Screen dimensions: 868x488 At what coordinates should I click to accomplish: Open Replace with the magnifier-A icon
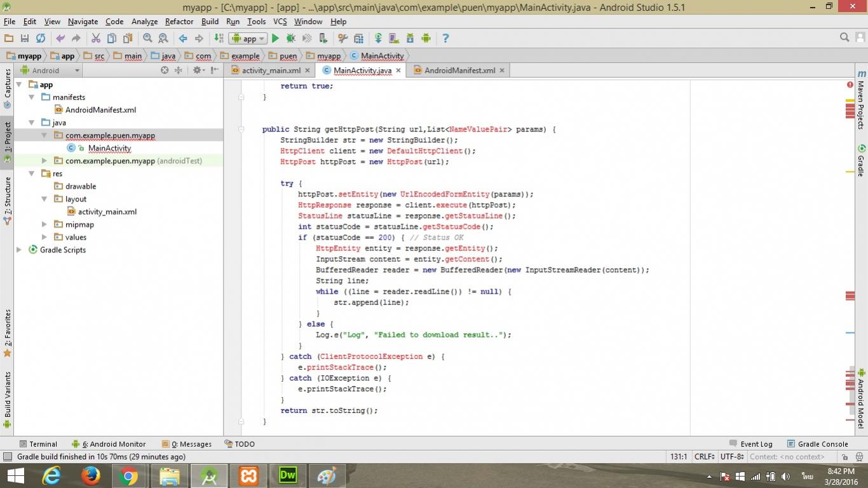coord(163,38)
